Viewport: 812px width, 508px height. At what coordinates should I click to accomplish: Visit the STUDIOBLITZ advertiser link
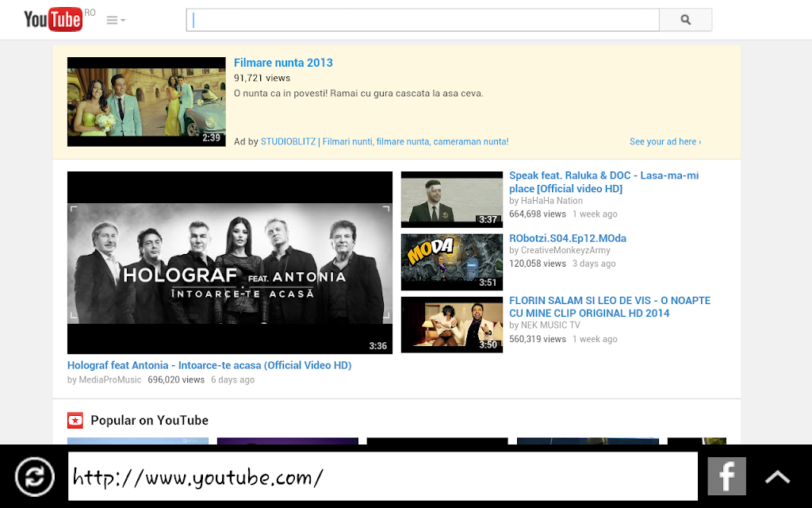[x=385, y=141]
